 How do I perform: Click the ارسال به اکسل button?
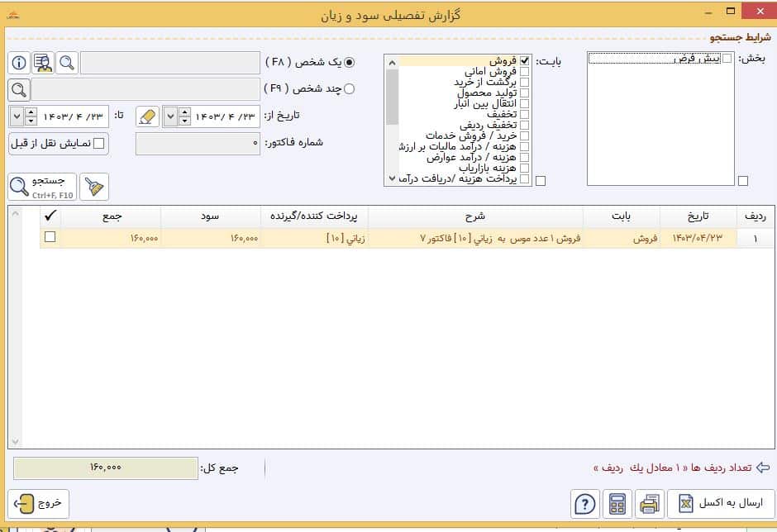pyautogui.click(x=721, y=504)
